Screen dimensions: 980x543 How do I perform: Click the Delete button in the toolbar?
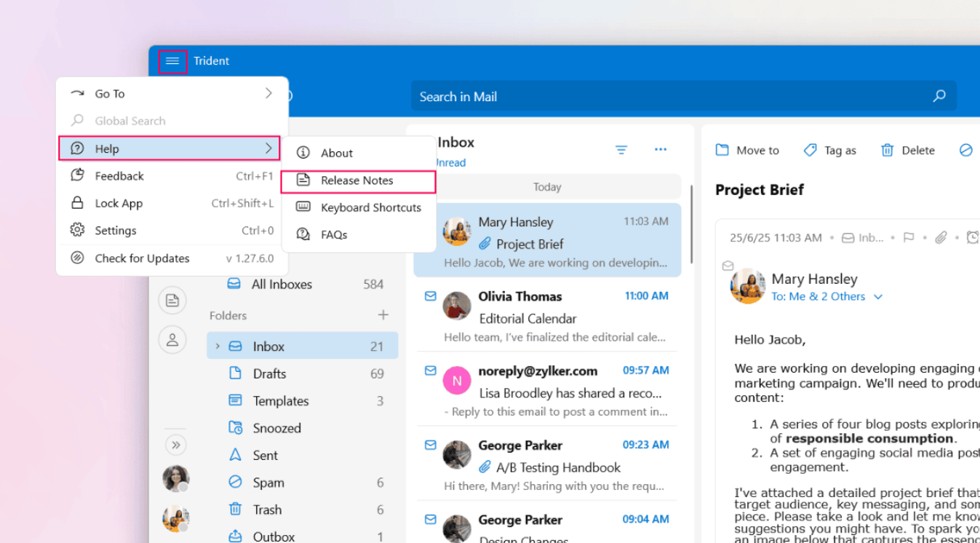coord(907,150)
